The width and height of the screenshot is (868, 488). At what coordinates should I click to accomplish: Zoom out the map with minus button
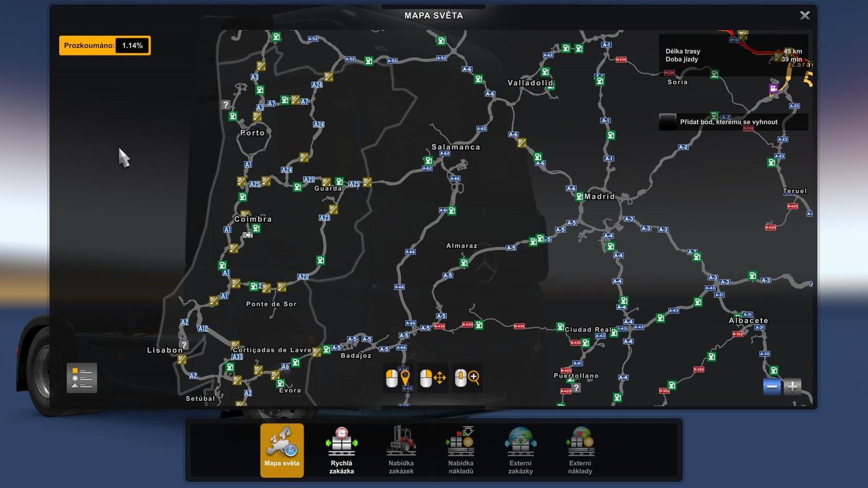771,387
